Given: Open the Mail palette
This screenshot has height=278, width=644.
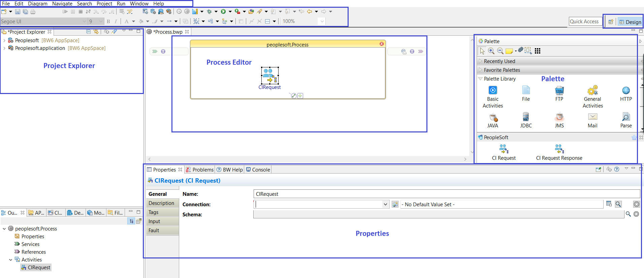Looking at the screenshot, I should tap(593, 121).
